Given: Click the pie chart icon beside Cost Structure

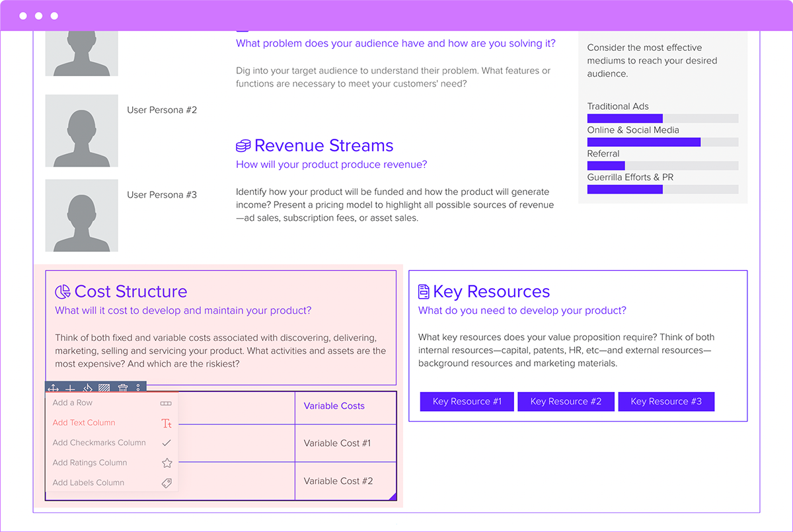Looking at the screenshot, I should pos(62,291).
